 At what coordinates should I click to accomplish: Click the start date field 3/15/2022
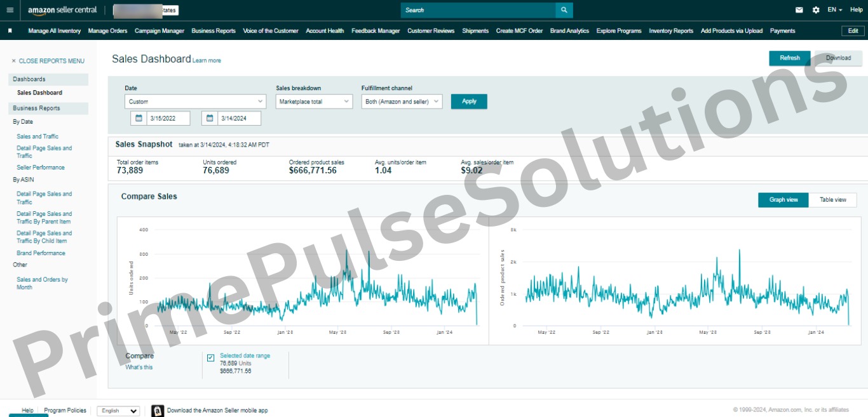168,118
